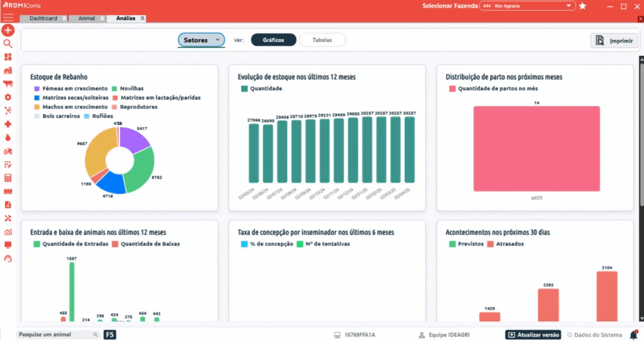This screenshot has width=644, height=341.
Task: Click the F5 button
Action: [x=109, y=335]
